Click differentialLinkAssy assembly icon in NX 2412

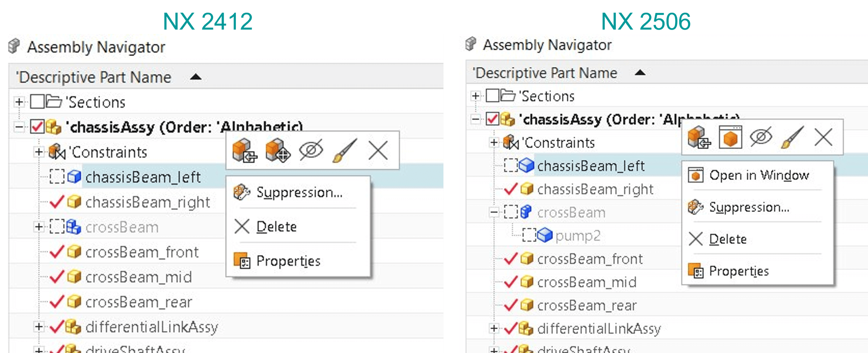73,327
